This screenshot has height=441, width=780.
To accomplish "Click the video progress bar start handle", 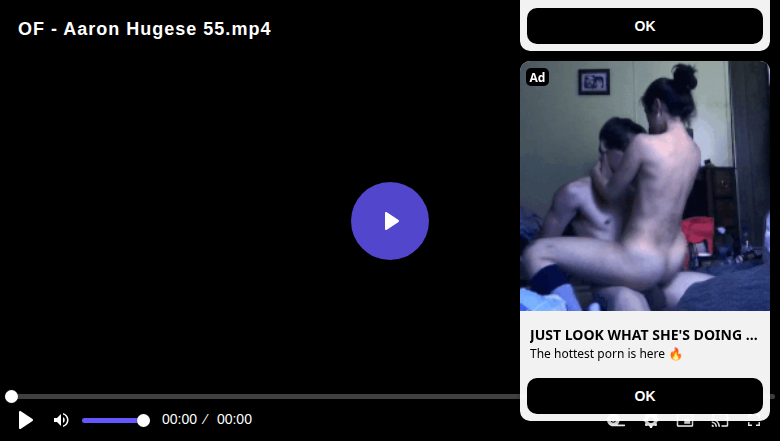I will pos(11,396).
